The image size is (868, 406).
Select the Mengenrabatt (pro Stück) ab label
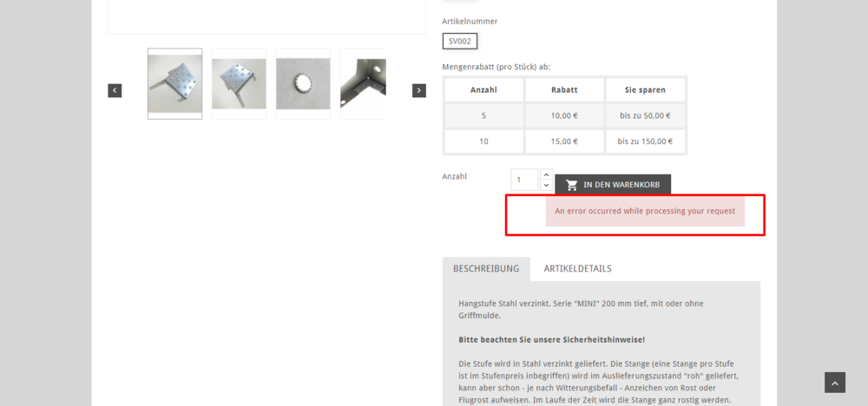pyautogui.click(x=496, y=67)
